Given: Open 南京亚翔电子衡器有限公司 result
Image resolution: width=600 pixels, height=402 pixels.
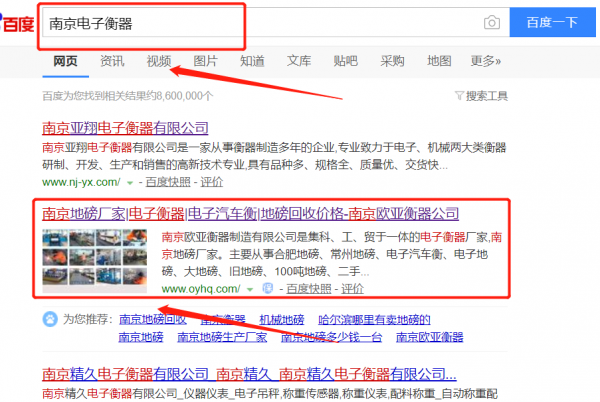Looking at the screenshot, I should [x=125, y=128].
